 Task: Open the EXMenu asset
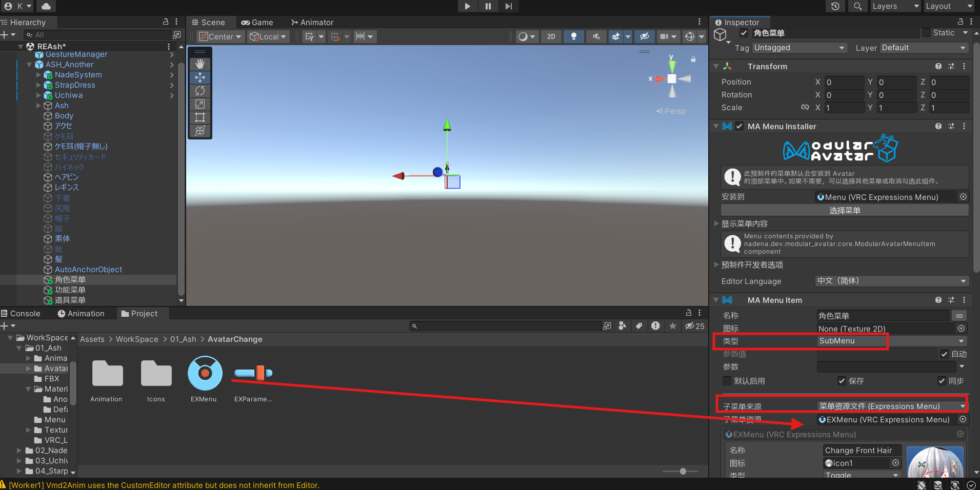click(205, 374)
